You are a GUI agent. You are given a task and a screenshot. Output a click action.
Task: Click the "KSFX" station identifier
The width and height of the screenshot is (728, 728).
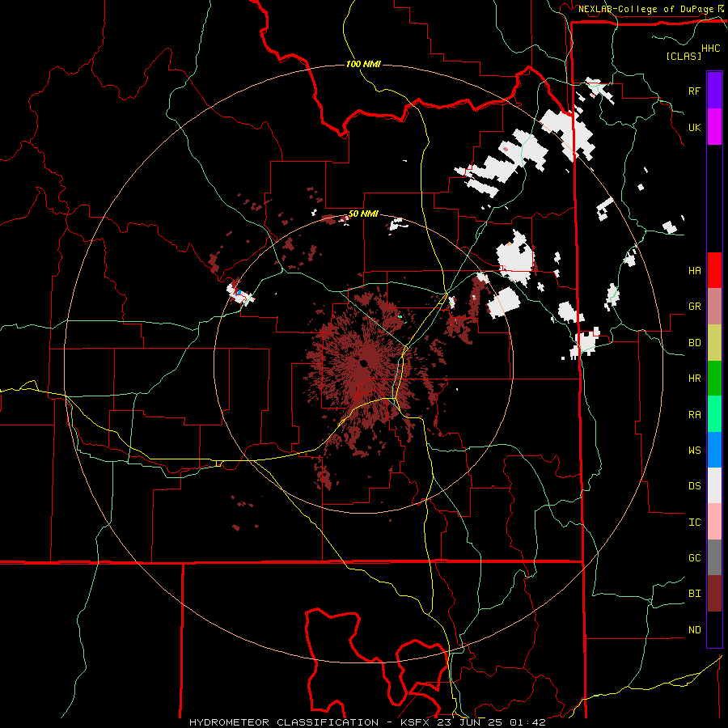(x=414, y=722)
